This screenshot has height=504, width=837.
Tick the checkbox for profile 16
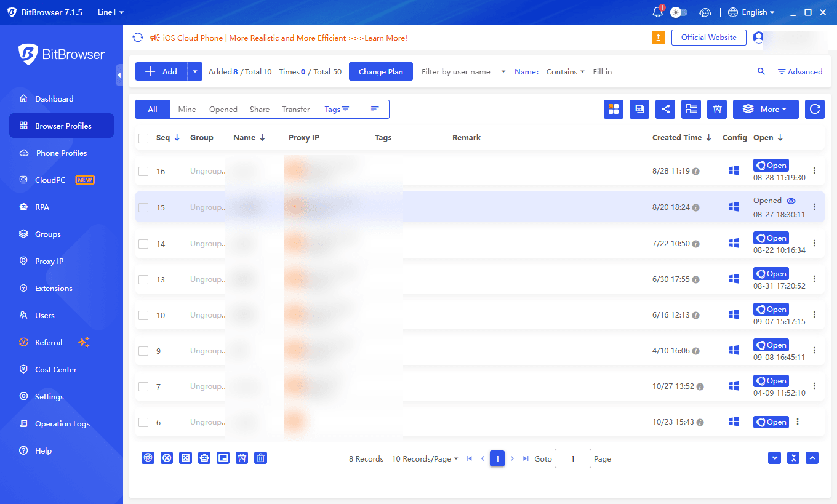[143, 172]
